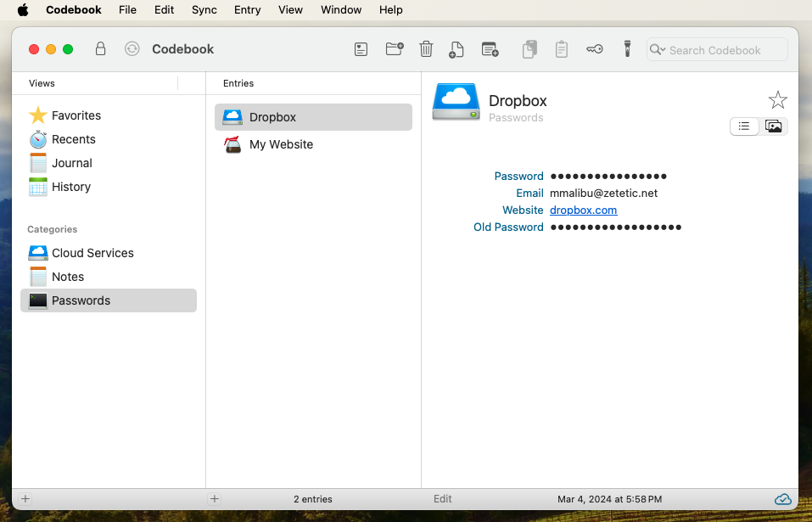Viewport: 812px width, 522px height.
Task: Click the Mar 4, 2024 timestamp
Action: point(609,499)
